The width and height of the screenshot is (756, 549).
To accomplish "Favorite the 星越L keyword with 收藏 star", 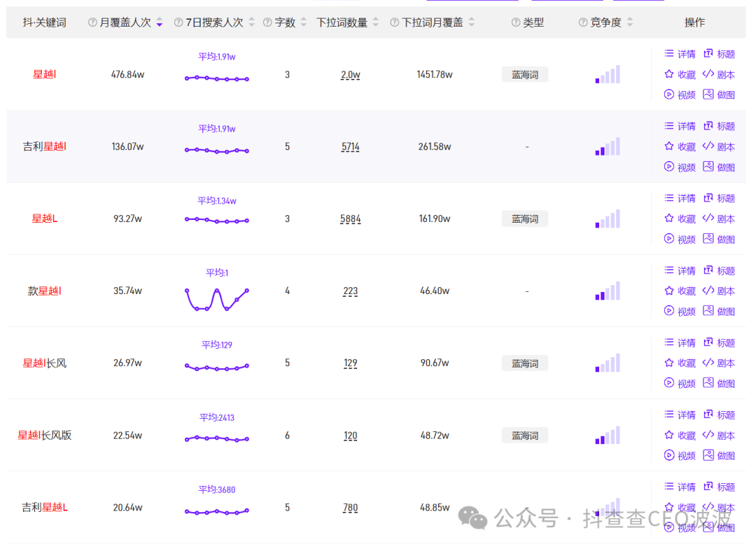I will [x=679, y=218].
